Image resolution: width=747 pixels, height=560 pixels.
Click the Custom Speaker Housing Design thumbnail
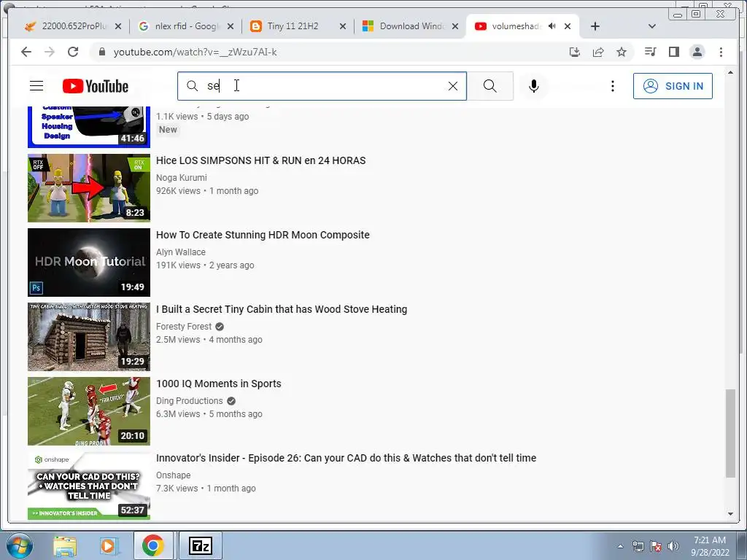88,127
